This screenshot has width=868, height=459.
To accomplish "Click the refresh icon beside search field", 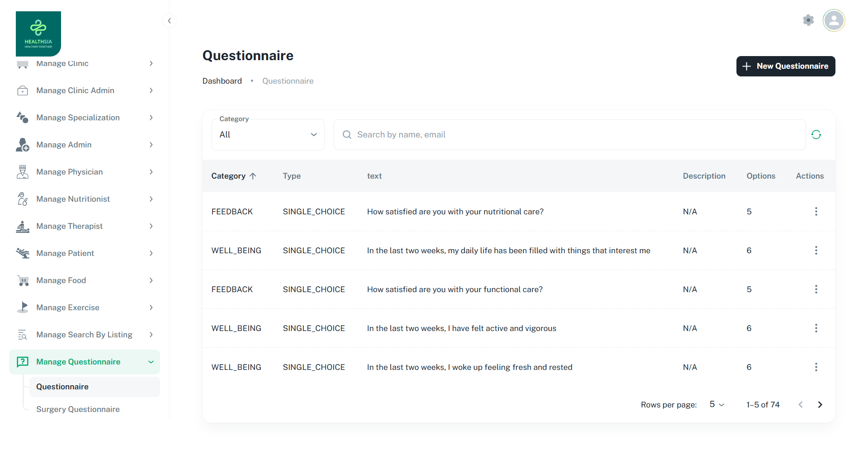I will pyautogui.click(x=816, y=135).
